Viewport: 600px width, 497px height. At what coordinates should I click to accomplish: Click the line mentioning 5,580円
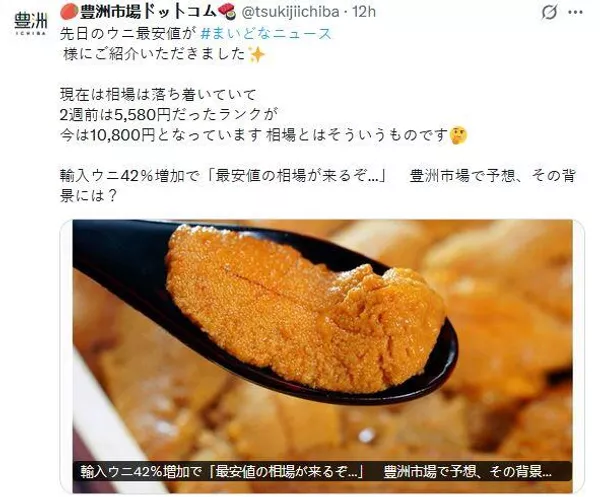[x=168, y=115]
